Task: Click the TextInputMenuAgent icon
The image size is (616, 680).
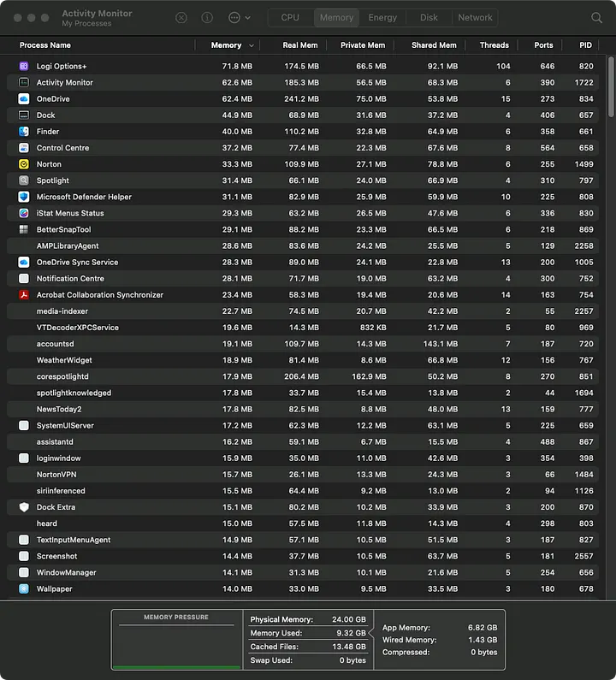Action: [x=24, y=540]
